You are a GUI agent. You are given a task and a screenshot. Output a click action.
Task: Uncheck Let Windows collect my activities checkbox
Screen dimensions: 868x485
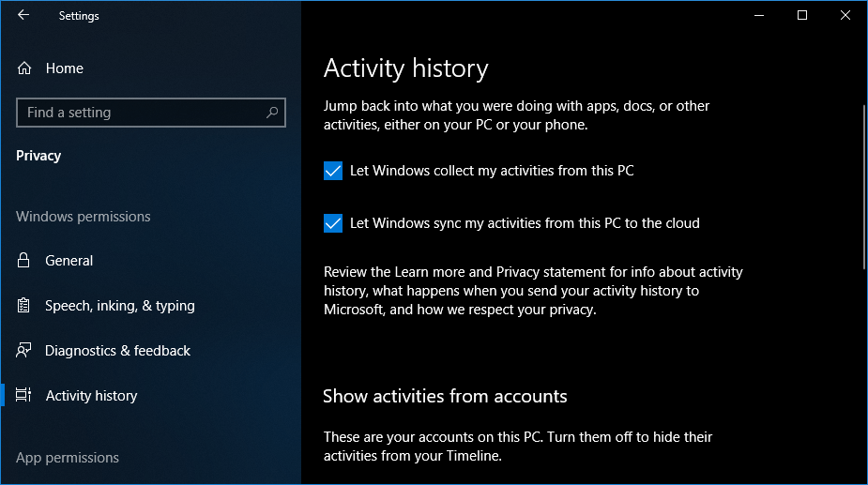pos(332,171)
